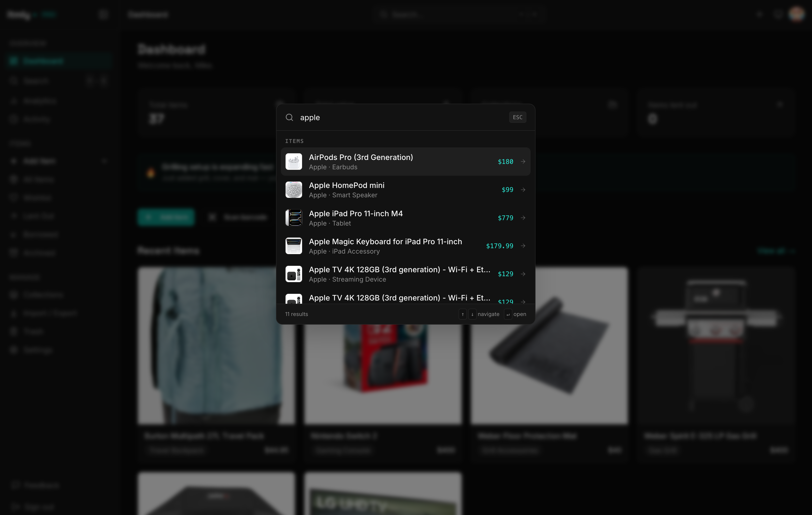The image size is (812, 515).
Task: Open the Apple iPad Pro 11-inch M4 result
Action: point(356,218)
